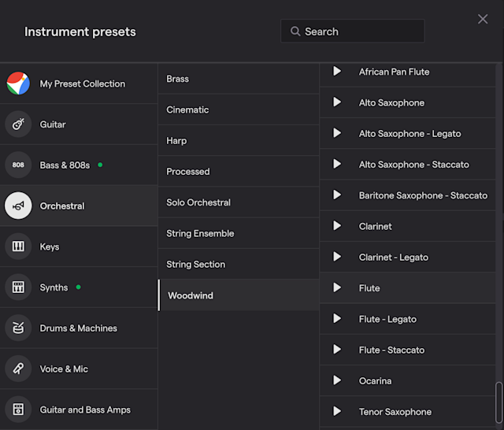Screen dimensions: 504x430
Task: Select Clarinet - Legato preset name
Action: [x=394, y=258]
